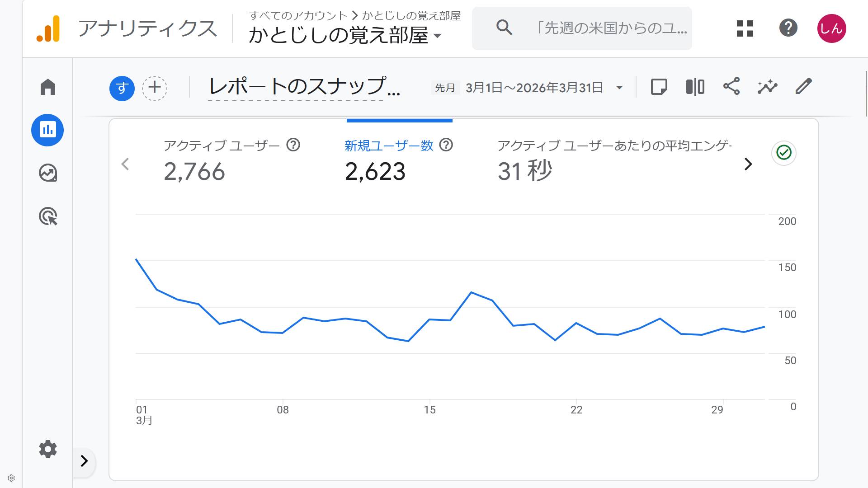Edit the report with the pencil icon
The height and width of the screenshot is (488, 868).
804,87
